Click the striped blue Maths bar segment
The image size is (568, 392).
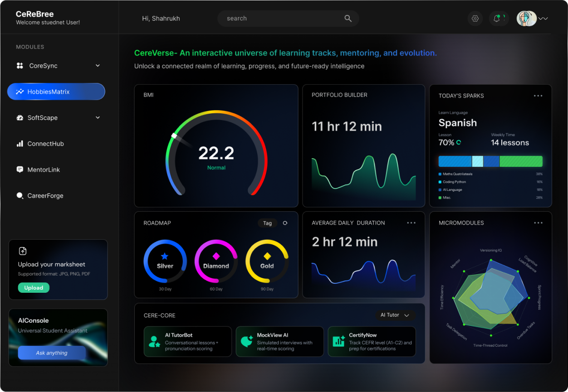click(455, 161)
